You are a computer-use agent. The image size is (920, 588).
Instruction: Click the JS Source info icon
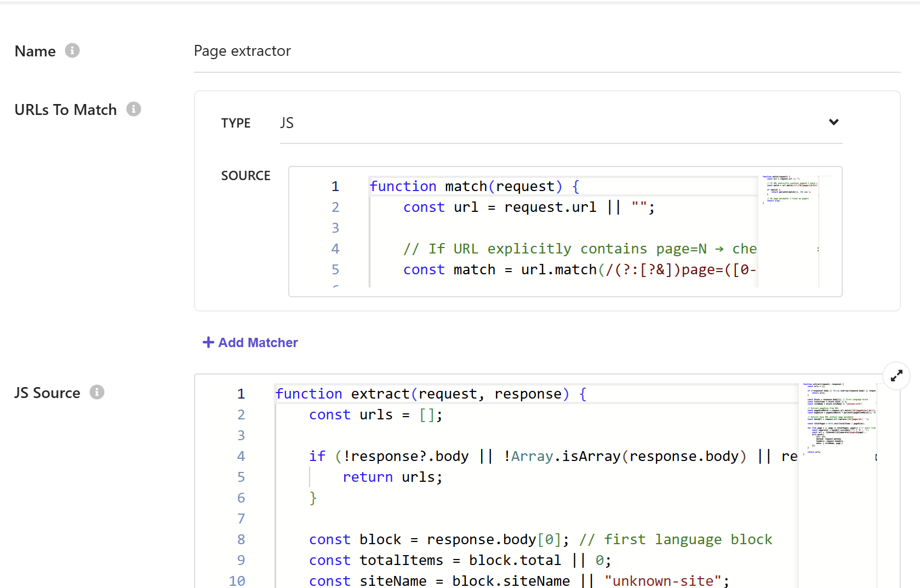click(96, 392)
